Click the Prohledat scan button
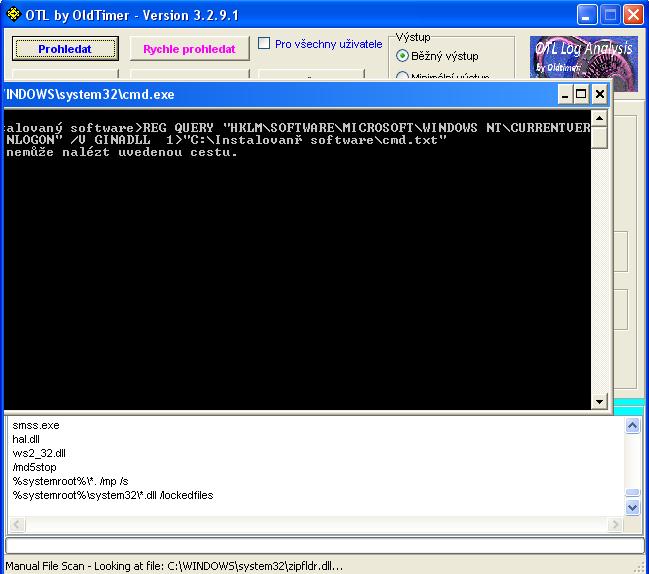649x574 pixels. (x=65, y=48)
